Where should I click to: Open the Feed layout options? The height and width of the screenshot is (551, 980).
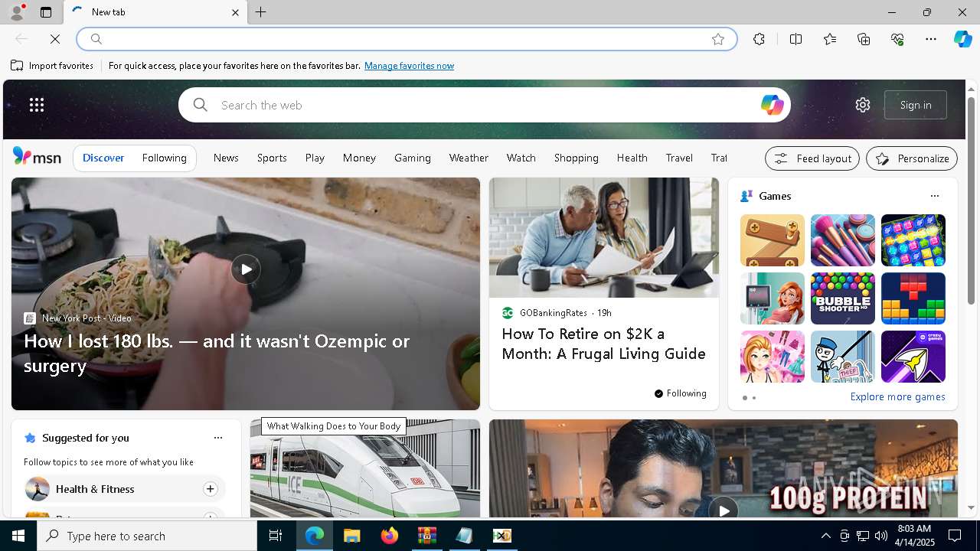[812, 158]
